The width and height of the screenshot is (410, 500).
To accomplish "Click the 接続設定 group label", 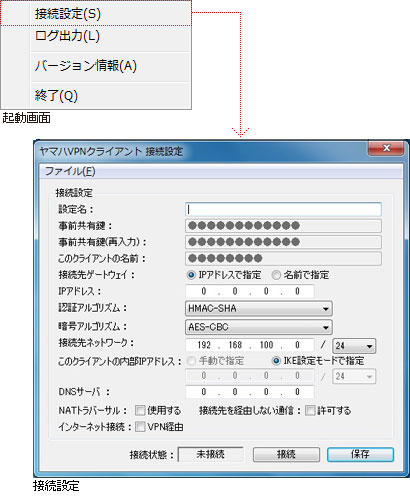I will tap(74, 193).
